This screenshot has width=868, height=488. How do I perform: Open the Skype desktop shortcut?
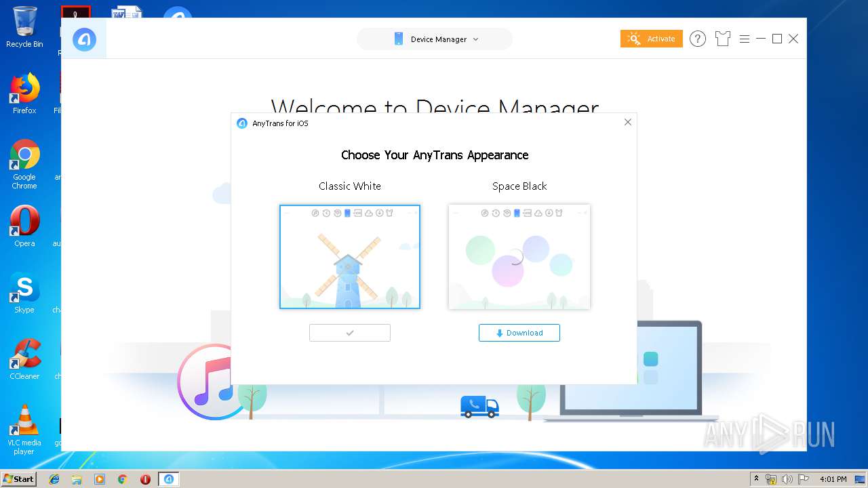pos(24,293)
